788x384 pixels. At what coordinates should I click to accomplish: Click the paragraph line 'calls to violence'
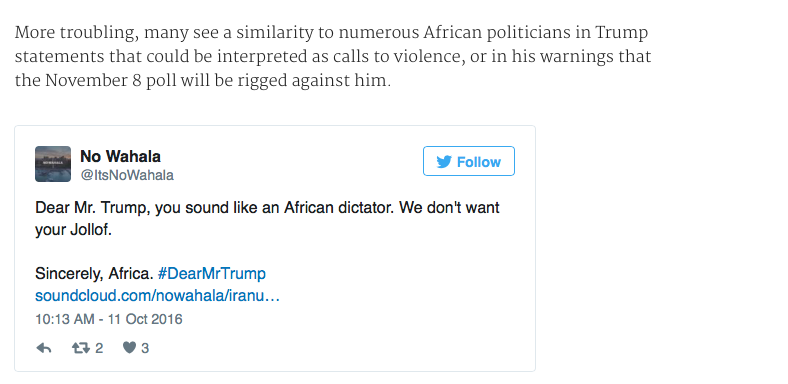pos(333,57)
